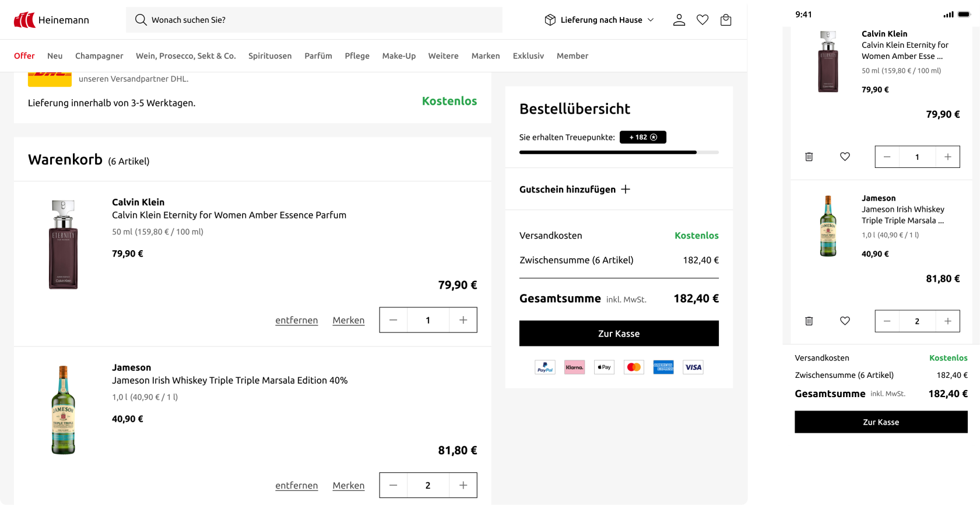980x505 pixels.
Task: Select the Mastercard payment icon
Action: tap(634, 367)
